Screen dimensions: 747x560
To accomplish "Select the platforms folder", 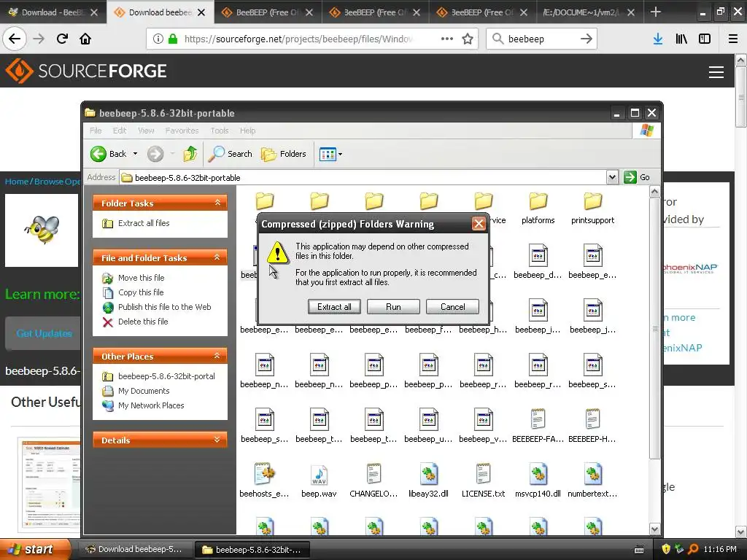I will [x=538, y=208].
